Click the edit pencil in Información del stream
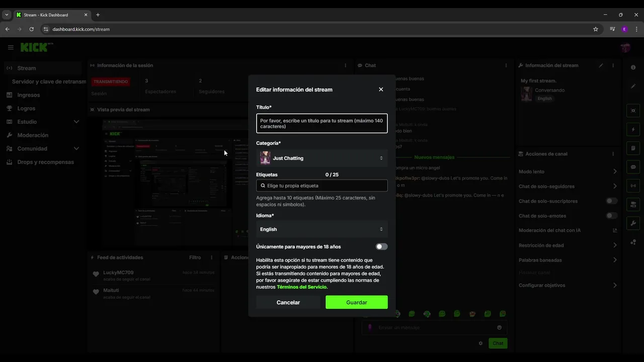This screenshot has height=362, width=644. tap(601, 65)
